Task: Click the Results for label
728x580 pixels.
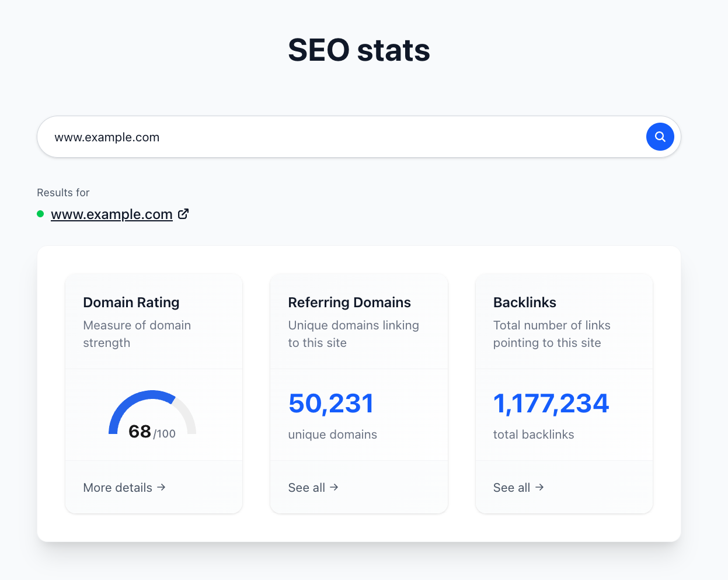Action: coord(63,192)
